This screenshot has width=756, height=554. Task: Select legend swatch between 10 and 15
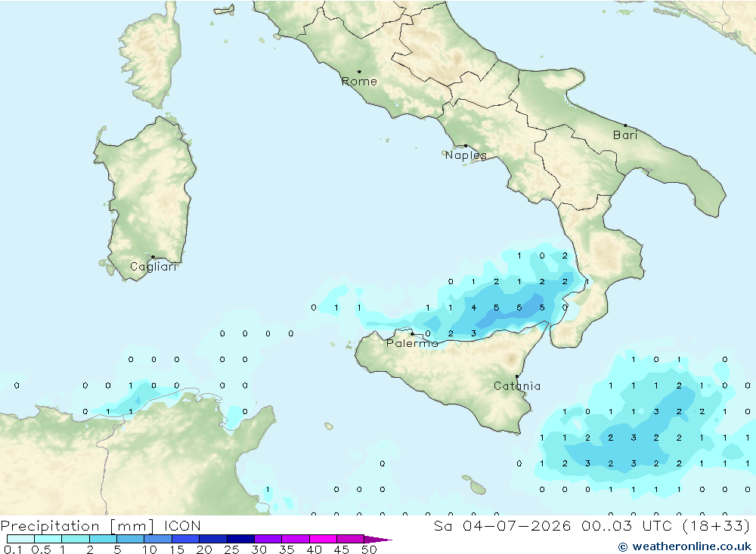(x=158, y=539)
